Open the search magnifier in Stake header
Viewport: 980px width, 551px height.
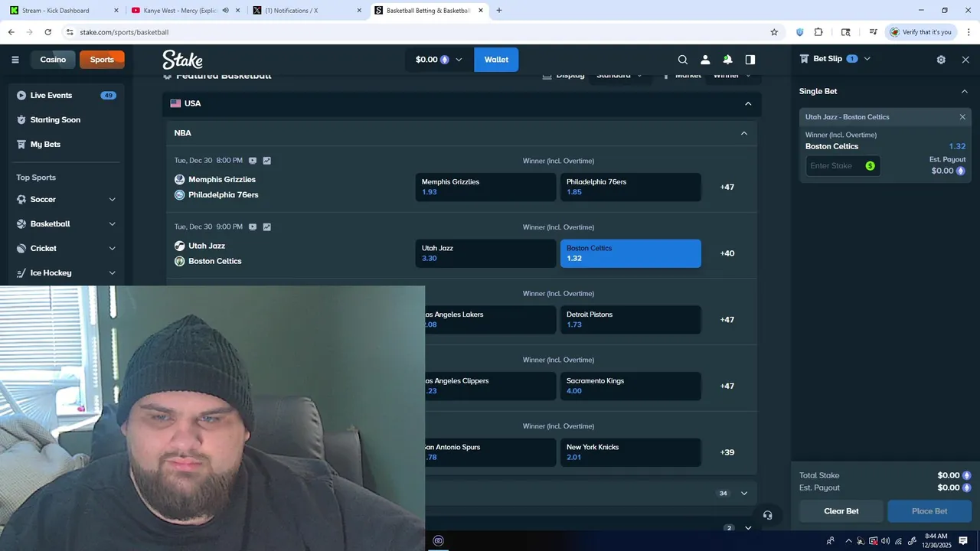click(x=683, y=60)
